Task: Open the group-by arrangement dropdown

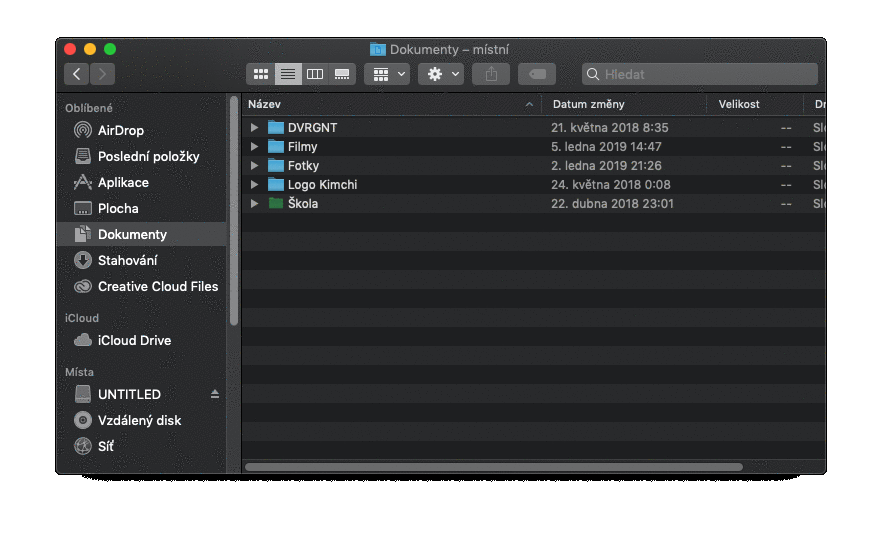Action: pyautogui.click(x=386, y=74)
